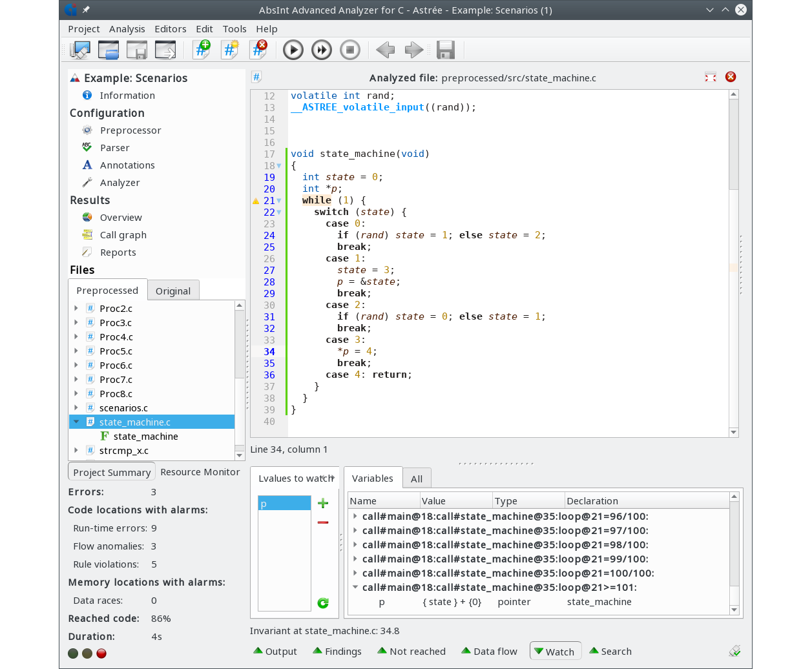Screen dimensions: 812x669
Task: Open the Reports results
Action: click(x=118, y=252)
